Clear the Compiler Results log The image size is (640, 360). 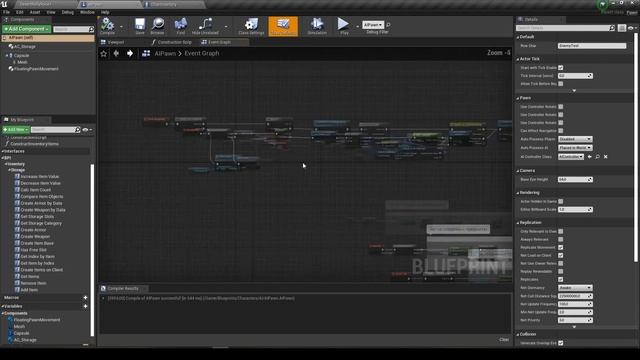[x=504, y=340]
